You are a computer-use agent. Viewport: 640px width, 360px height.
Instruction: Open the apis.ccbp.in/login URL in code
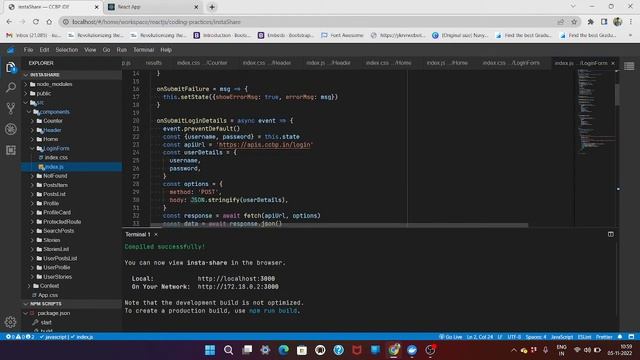(265, 144)
